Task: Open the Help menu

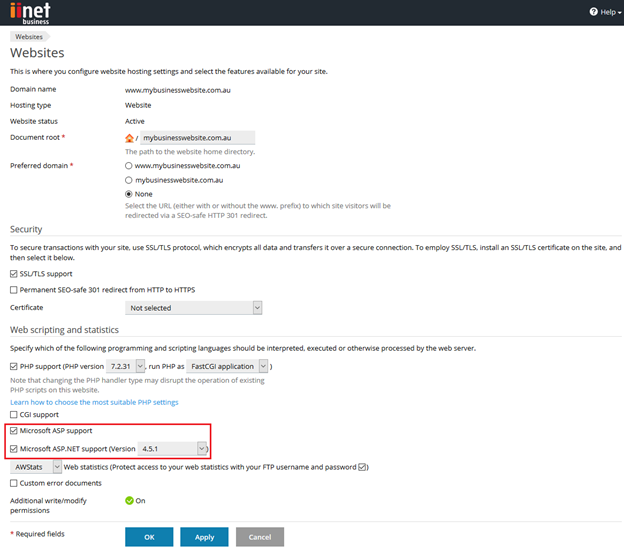Action: [x=605, y=12]
